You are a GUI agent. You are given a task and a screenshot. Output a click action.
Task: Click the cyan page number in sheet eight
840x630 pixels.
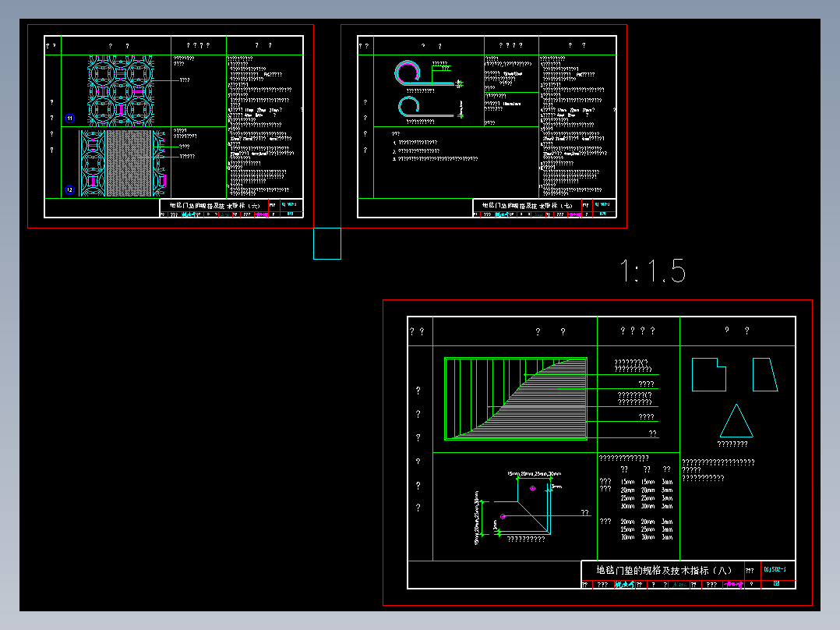click(776, 584)
